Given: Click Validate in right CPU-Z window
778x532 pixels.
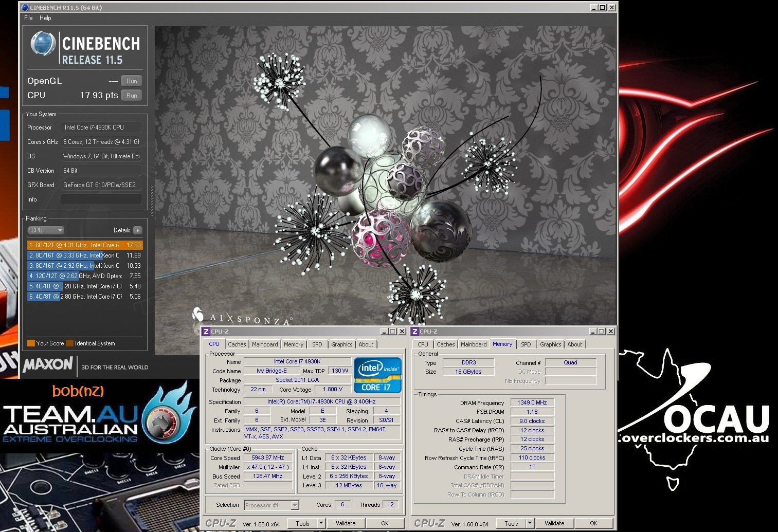Looking at the screenshot, I should coord(554,523).
